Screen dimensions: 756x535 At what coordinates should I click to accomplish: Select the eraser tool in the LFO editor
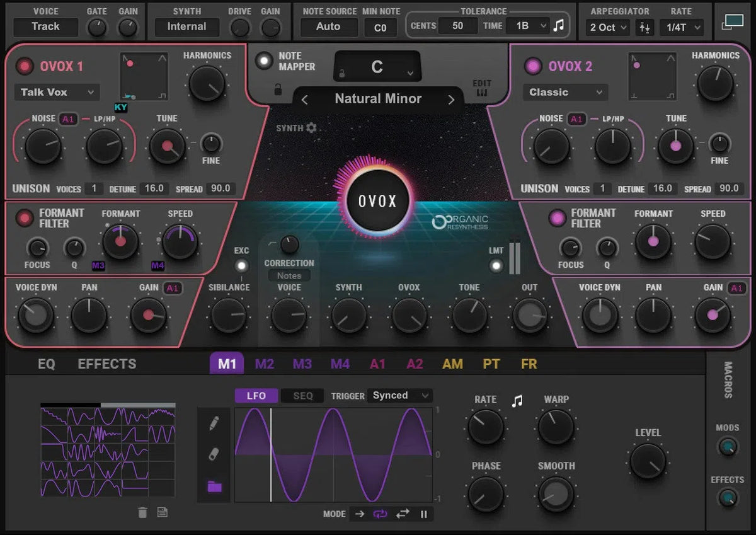(213, 452)
